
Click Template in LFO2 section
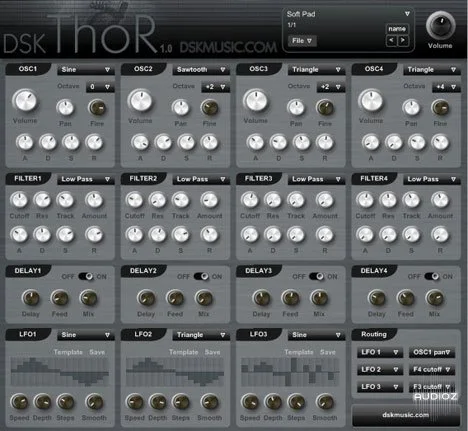pos(183,352)
